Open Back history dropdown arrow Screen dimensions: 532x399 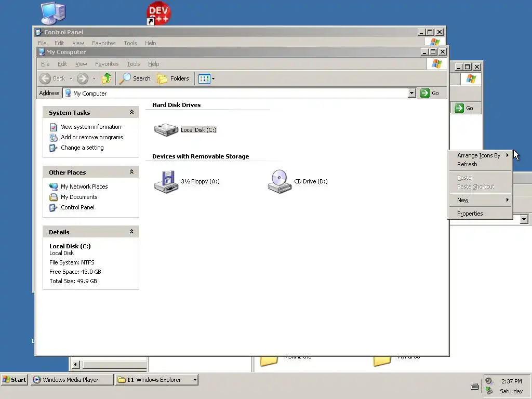(x=71, y=79)
